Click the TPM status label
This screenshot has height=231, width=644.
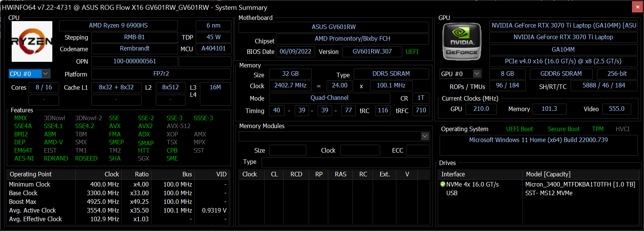point(598,129)
